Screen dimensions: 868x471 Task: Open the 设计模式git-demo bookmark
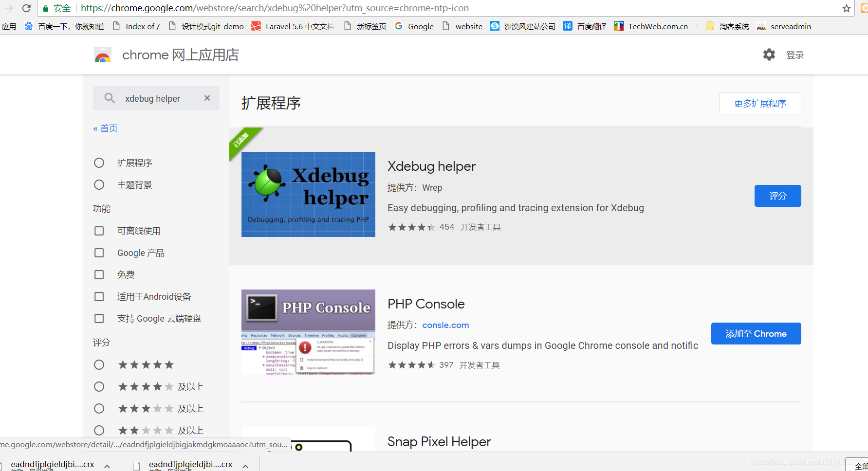[x=206, y=26]
